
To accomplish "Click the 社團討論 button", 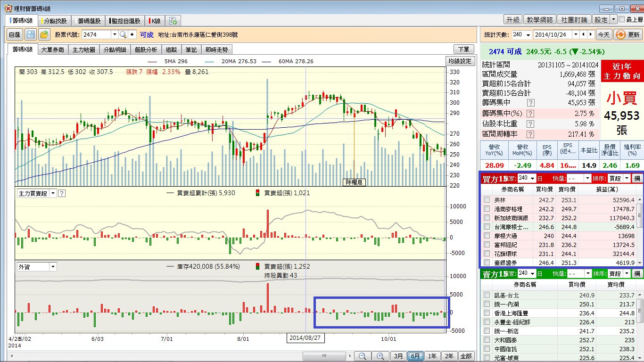I will point(574,19).
